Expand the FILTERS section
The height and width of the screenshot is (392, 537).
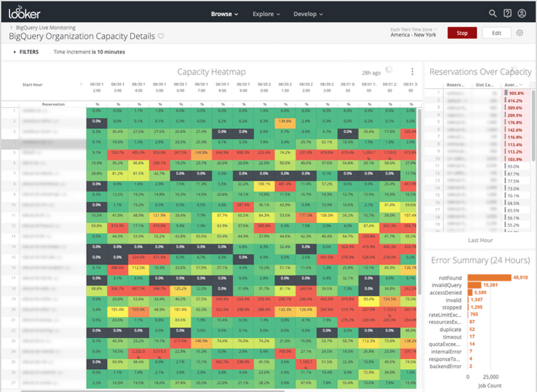tap(26, 52)
